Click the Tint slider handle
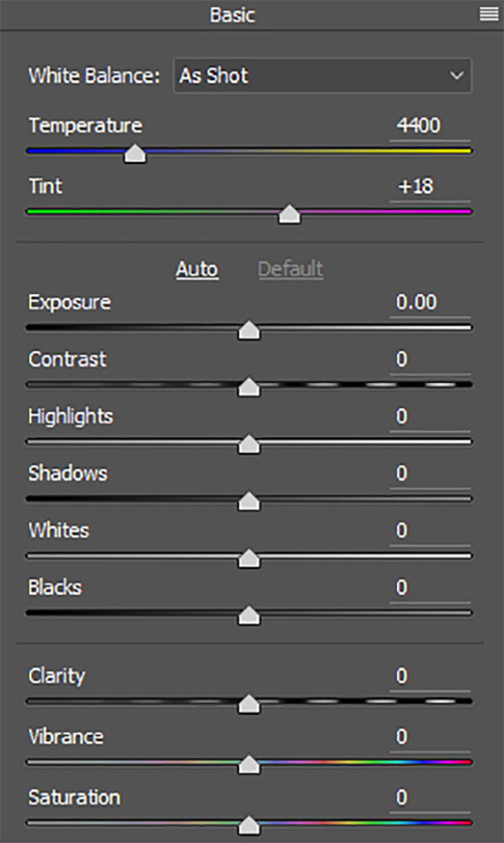 (x=290, y=214)
